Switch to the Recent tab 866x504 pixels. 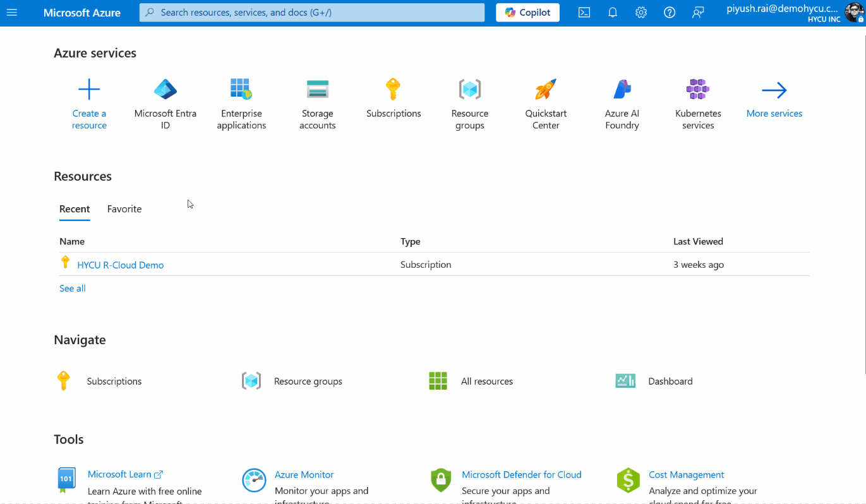75,209
